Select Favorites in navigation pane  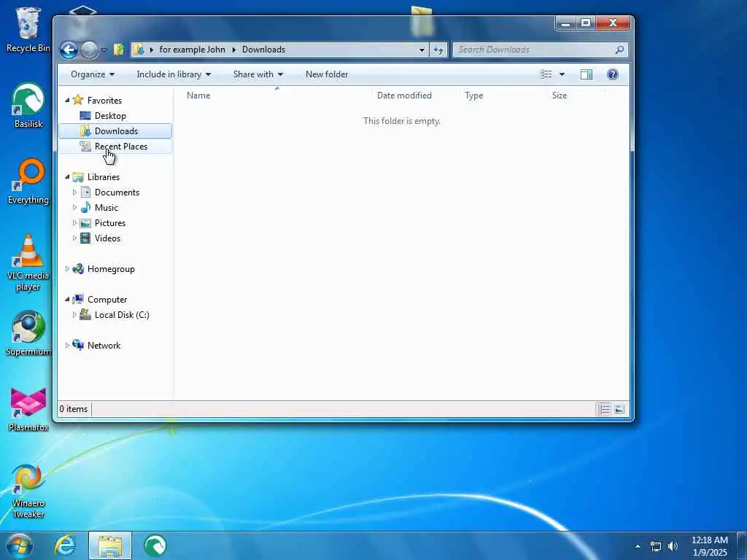coord(104,101)
